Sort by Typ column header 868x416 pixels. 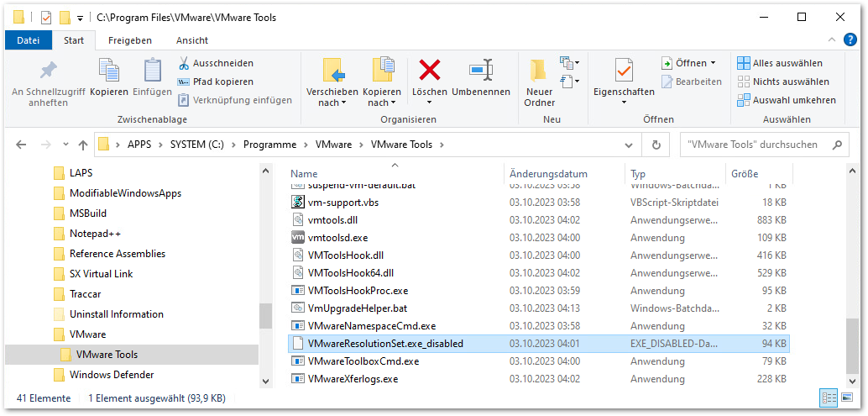click(x=676, y=174)
